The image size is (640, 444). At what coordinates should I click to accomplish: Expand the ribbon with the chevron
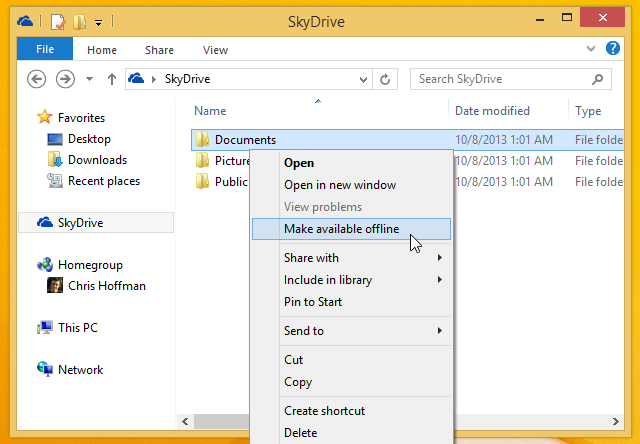click(x=591, y=49)
